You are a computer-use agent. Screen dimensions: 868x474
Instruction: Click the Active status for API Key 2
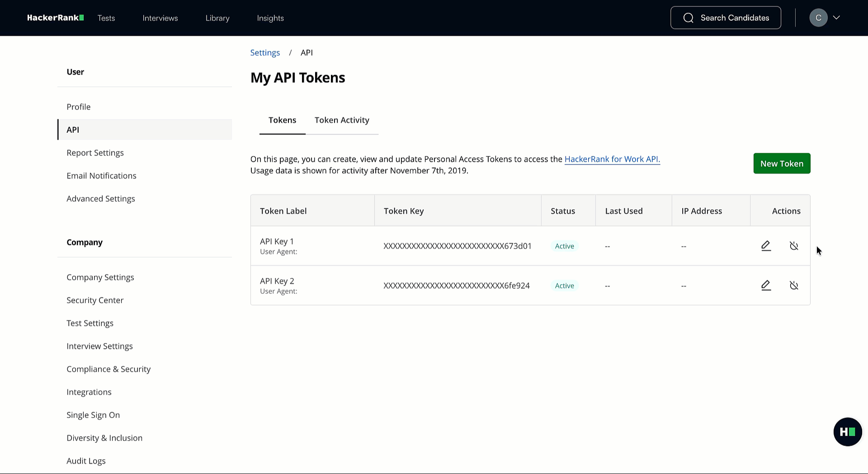[564, 286]
